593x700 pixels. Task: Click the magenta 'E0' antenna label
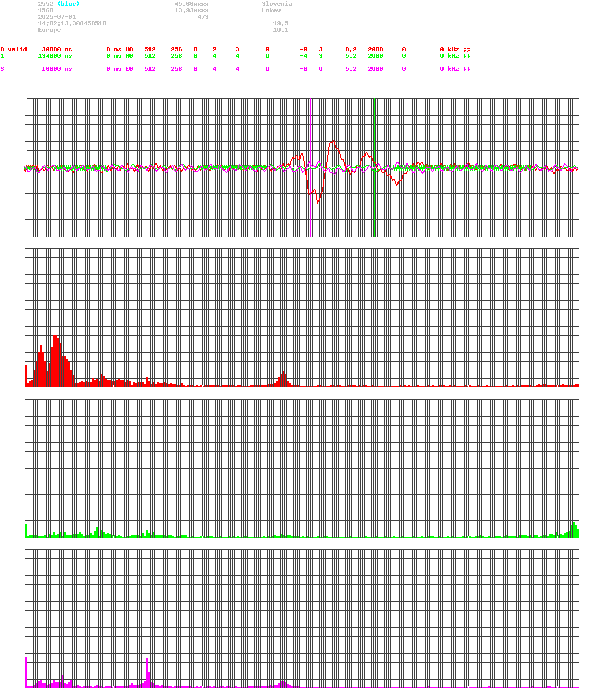(x=129, y=69)
